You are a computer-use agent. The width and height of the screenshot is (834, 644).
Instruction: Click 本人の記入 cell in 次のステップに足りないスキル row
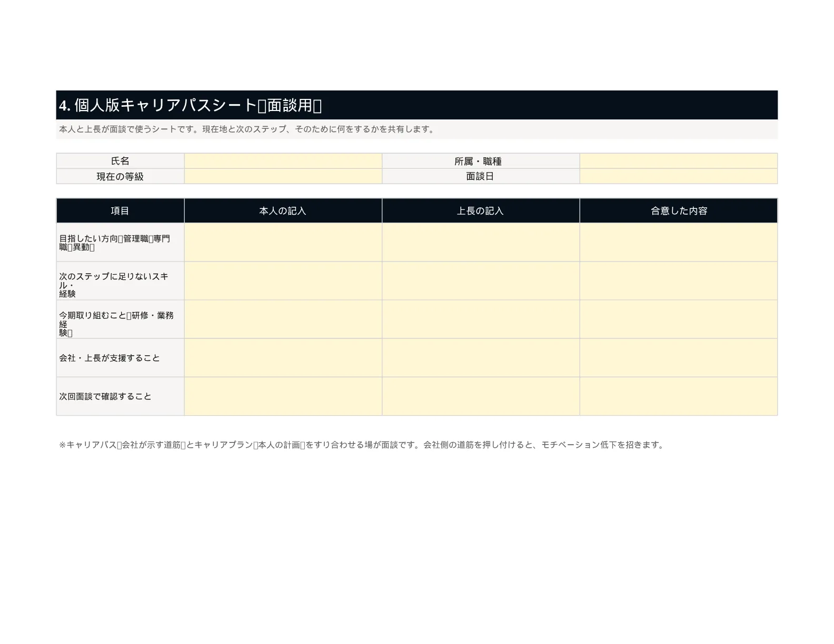(x=283, y=281)
